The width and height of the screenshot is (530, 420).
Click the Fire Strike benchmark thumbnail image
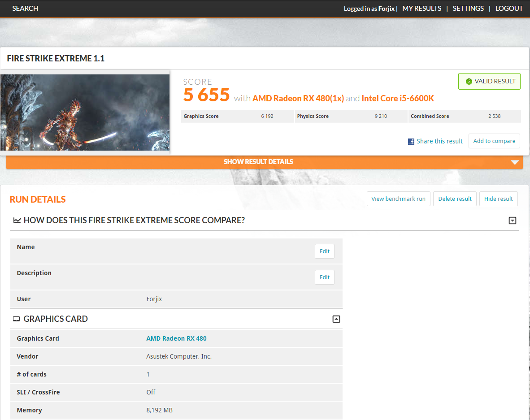point(85,113)
